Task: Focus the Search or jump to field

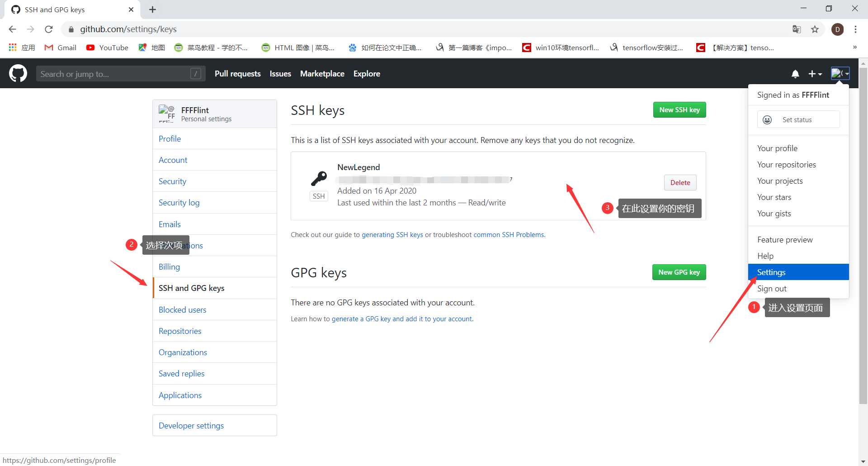Action: pos(121,74)
